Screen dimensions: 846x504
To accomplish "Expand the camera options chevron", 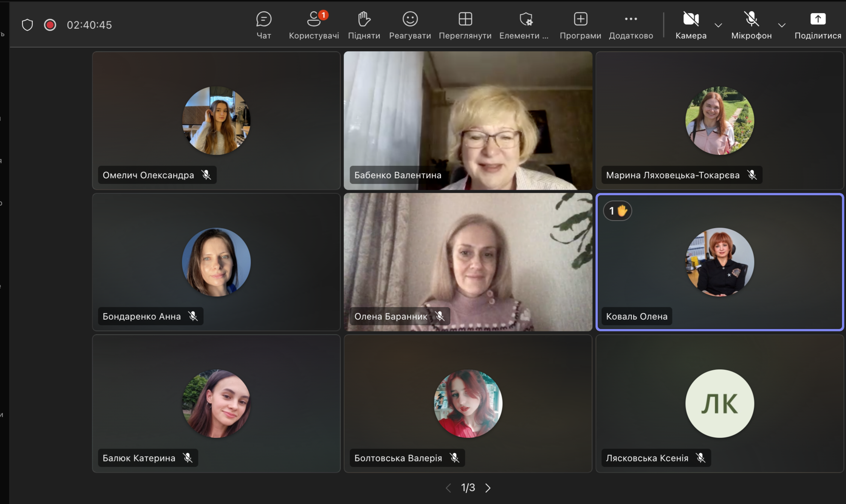I will (x=718, y=25).
